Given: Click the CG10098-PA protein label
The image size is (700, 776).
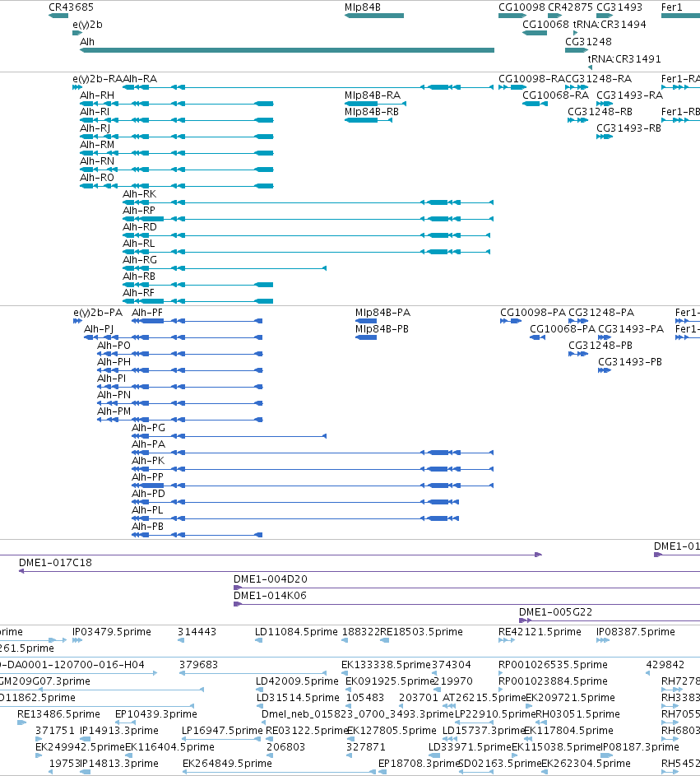Looking at the screenshot, I should point(533,313).
